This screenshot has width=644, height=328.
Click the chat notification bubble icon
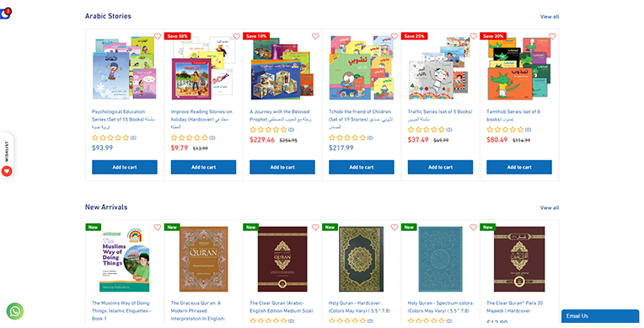point(5,13)
